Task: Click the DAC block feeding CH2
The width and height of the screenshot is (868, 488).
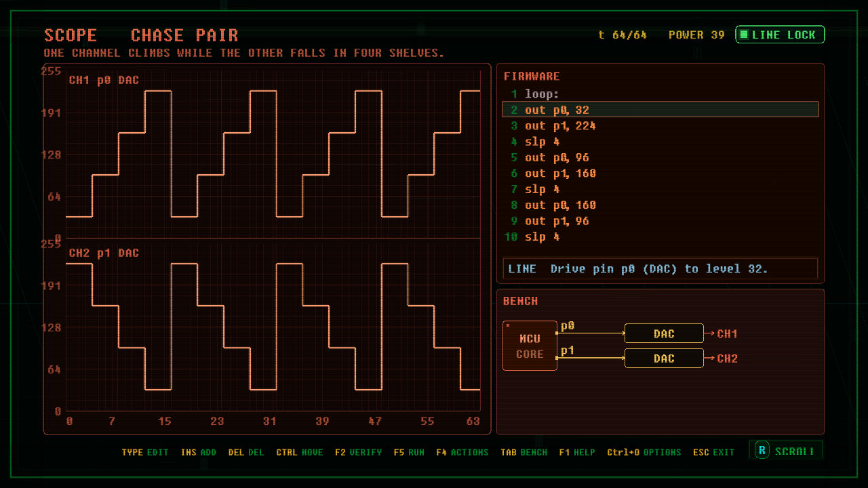Action: (664, 359)
